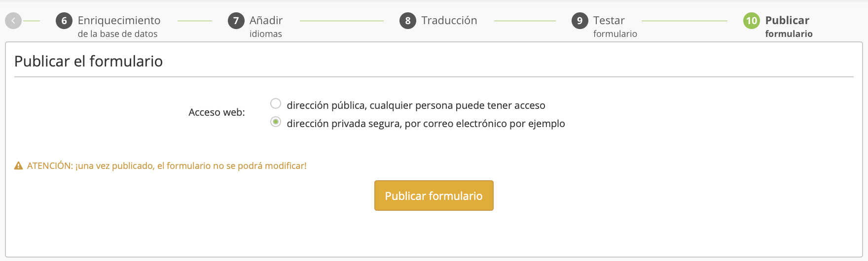Image resolution: width=868 pixels, height=261 pixels.
Task: Switch to the Traducción step label
Action: (x=449, y=21)
